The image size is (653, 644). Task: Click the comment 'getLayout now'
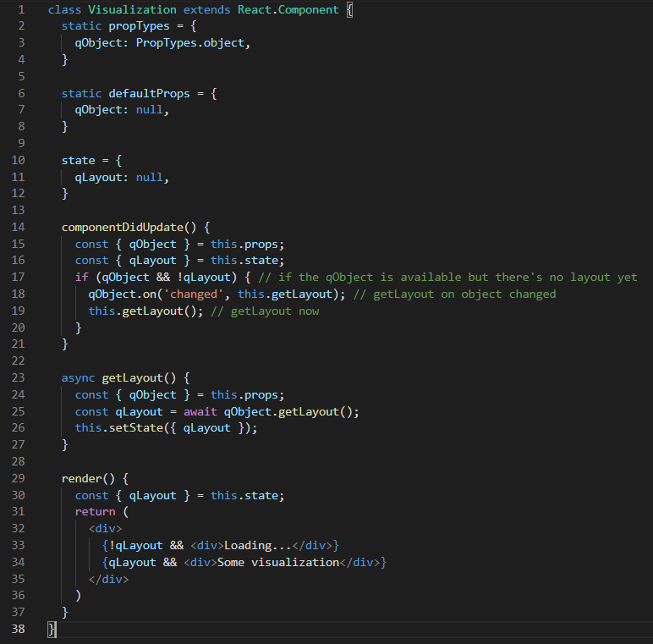[x=275, y=311]
